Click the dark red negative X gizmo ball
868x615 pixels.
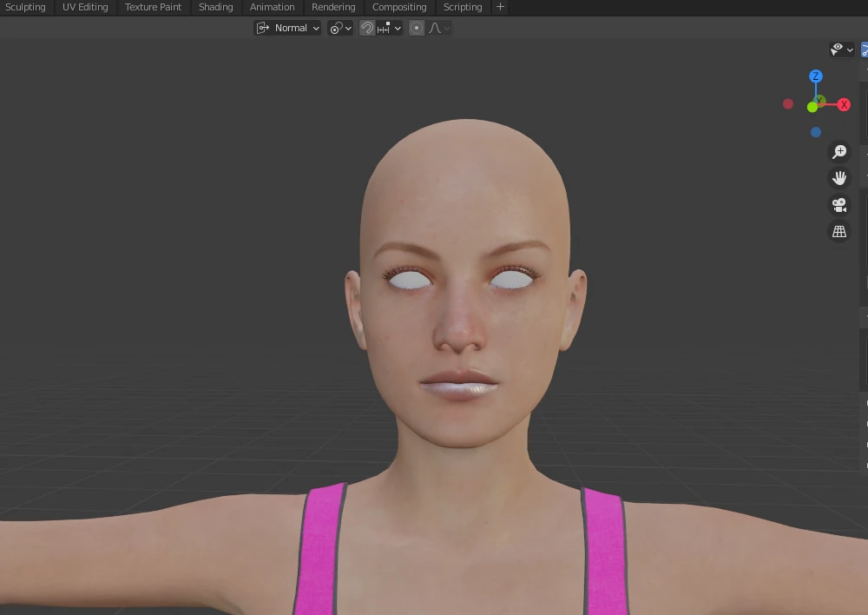coord(788,103)
